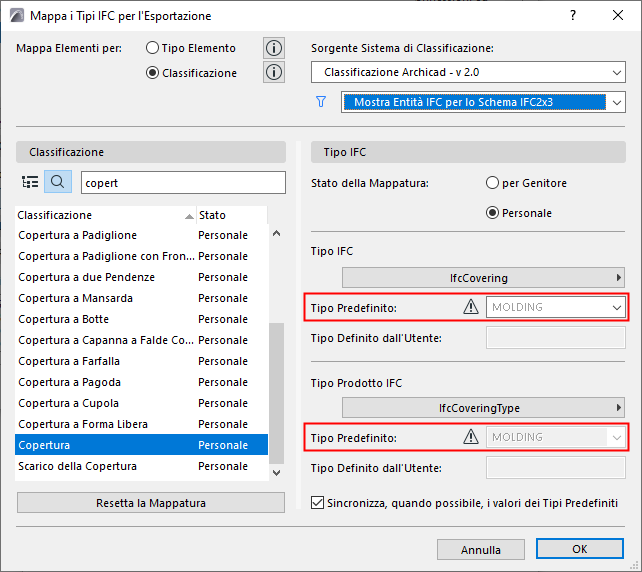Select the per Genitore mapping state
This screenshot has width=642, height=572.
(492, 183)
